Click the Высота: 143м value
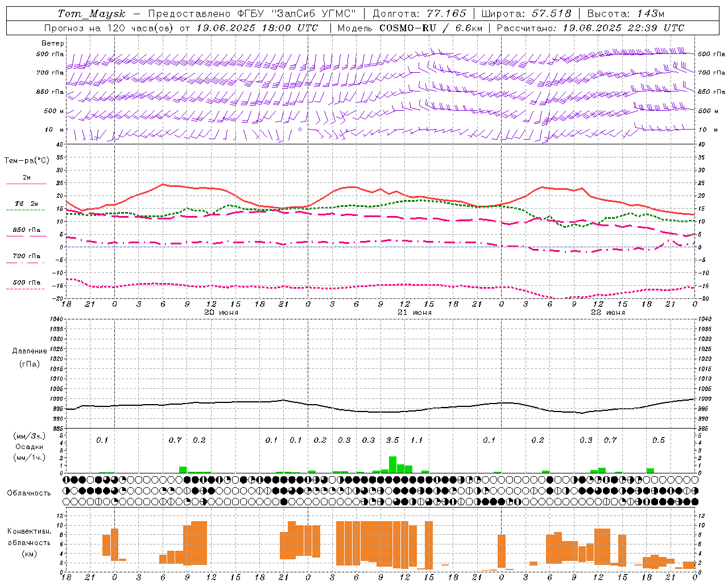 (626, 14)
